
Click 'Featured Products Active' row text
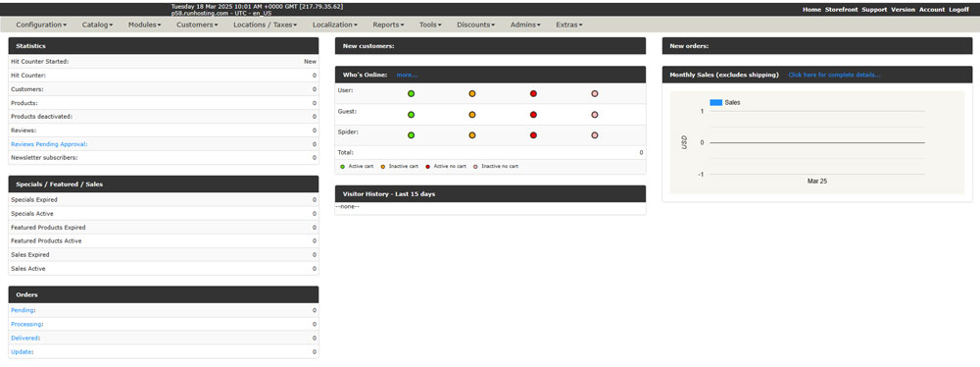coord(46,241)
